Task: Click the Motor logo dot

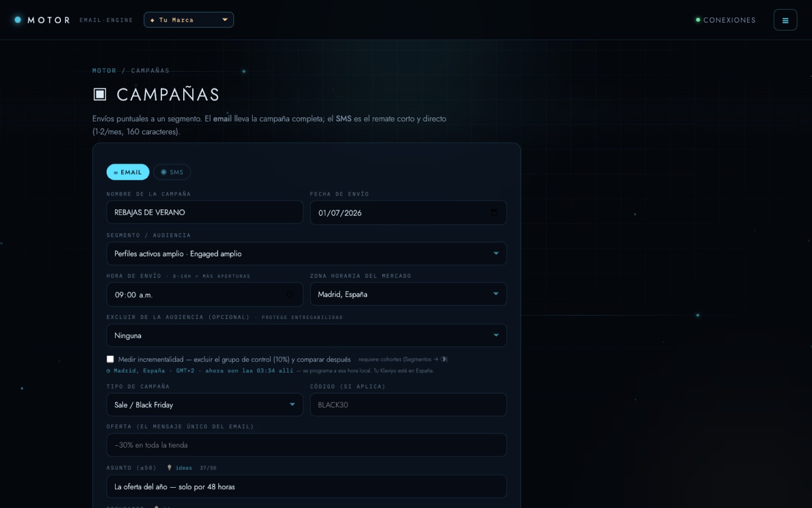Action: pyautogui.click(x=18, y=20)
